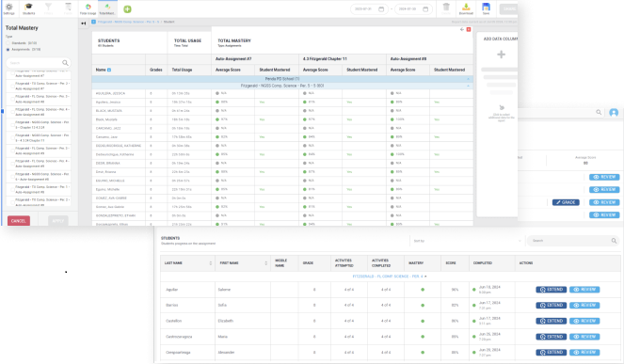The image size is (624, 364).
Task: Select the Total Usage column tab
Action: (x=88, y=8)
